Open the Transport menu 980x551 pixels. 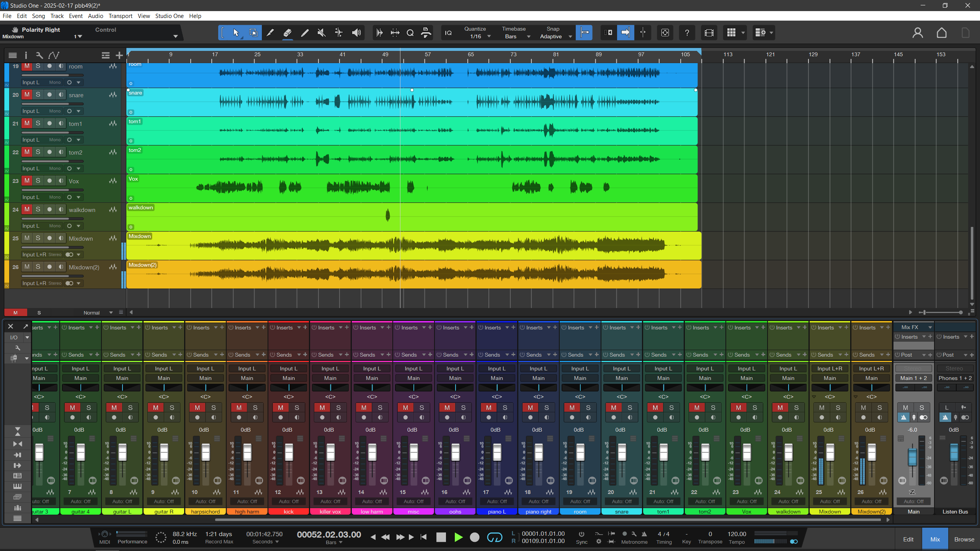coord(120,16)
